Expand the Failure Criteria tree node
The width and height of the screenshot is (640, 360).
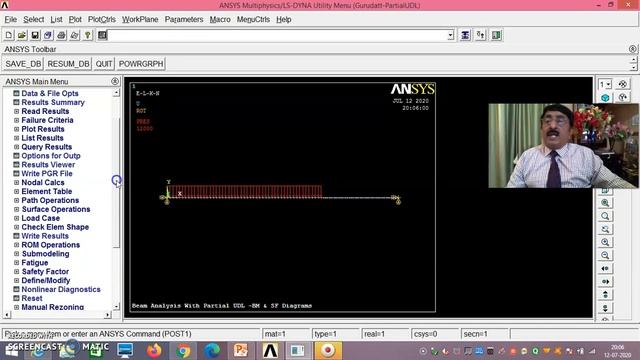pos(16,120)
